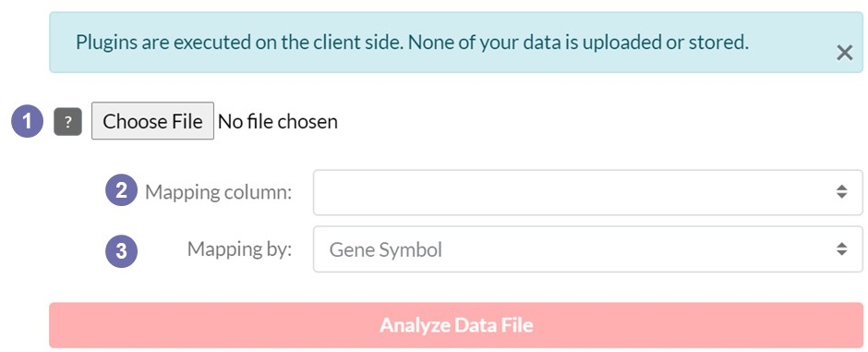Image resolution: width=868 pixels, height=352 pixels.
Task: Dismiss the client-side plugins notice
Action: pyautogui.click(x=844, y=53)
